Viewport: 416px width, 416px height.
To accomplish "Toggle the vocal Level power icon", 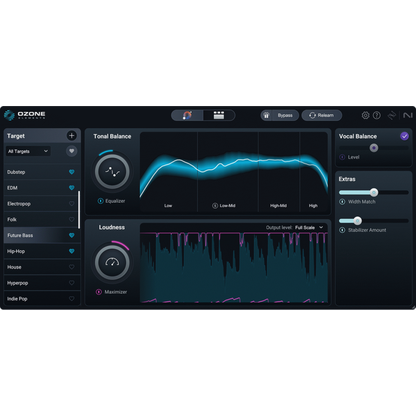I will (342, 157).
